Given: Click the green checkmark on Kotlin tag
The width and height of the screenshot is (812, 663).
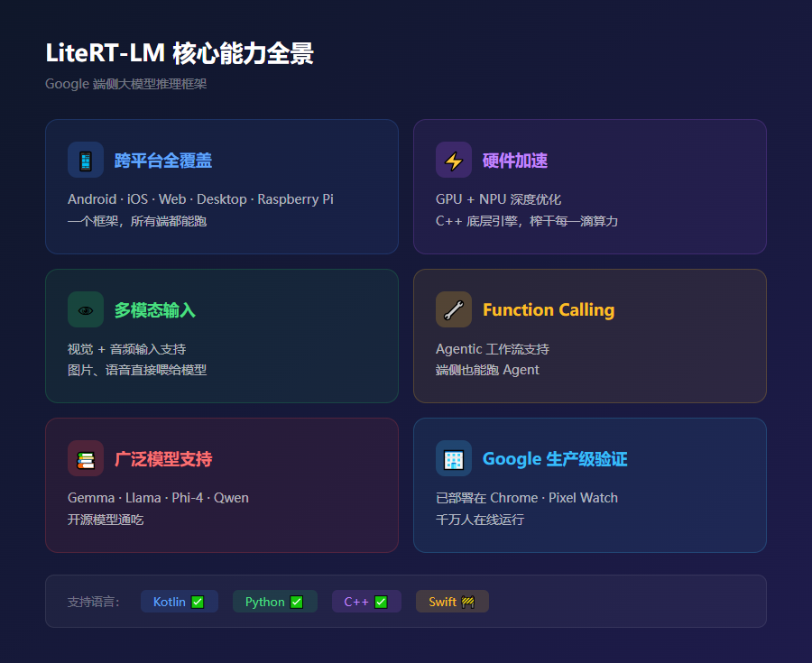Looking at the screenshot, I should pyautogui.click(x=198, y=602).
